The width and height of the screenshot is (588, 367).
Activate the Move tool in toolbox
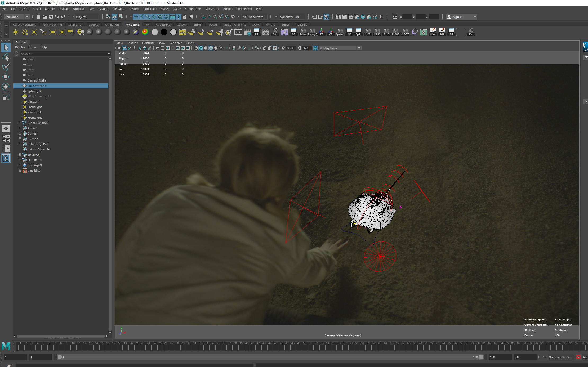click(x=6, y=77)
